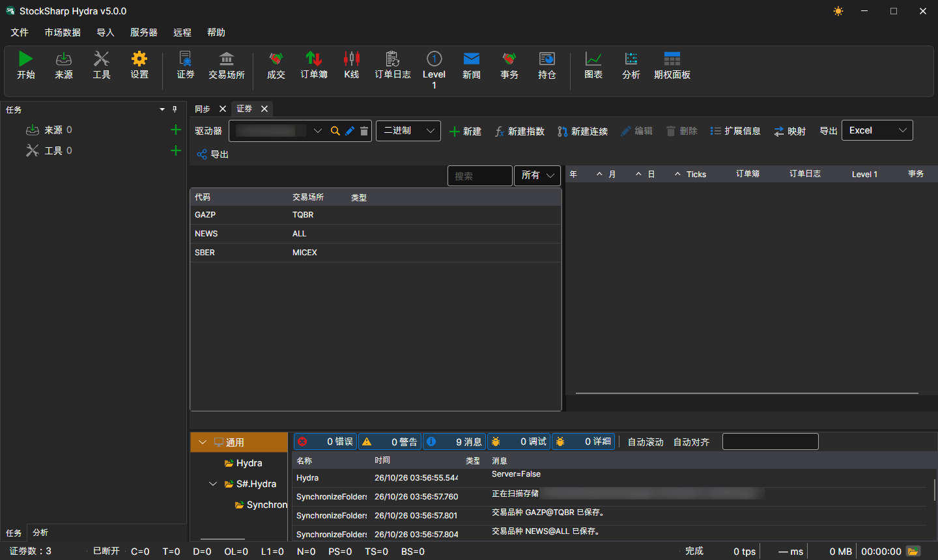Screen dimensions: 938x560
Task: Open the drive (驱动器) path dropdown
Action: (317, 131)
